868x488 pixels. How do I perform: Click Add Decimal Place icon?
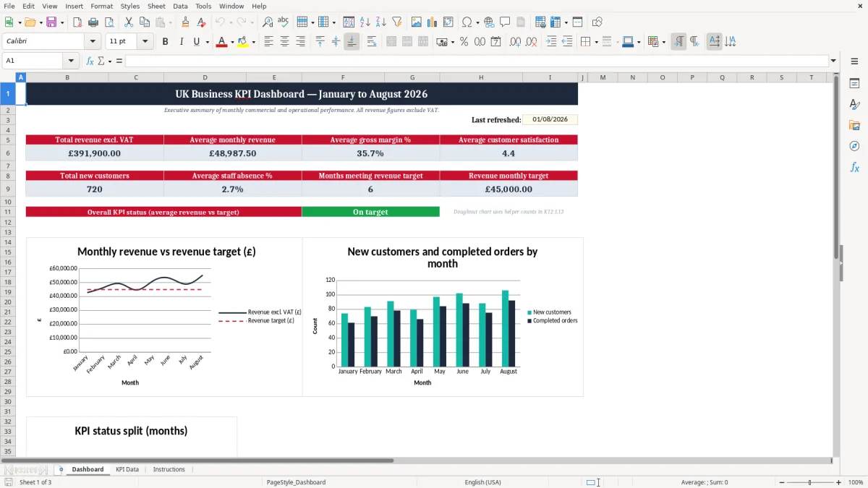tap(515, 42)
